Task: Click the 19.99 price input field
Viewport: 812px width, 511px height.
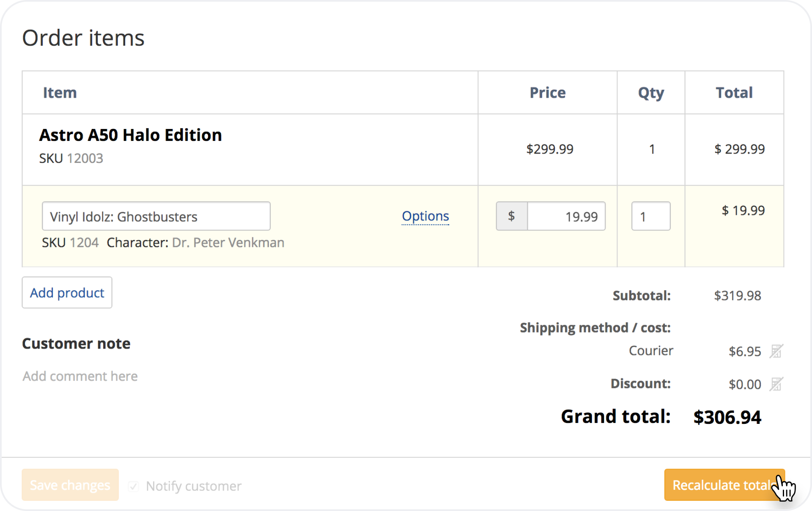Action: tap(566, 216)
